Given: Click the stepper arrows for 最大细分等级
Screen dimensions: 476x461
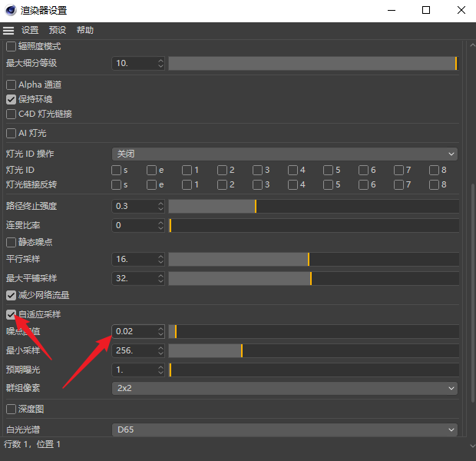Looking at the screenshot, I should 160,63.
